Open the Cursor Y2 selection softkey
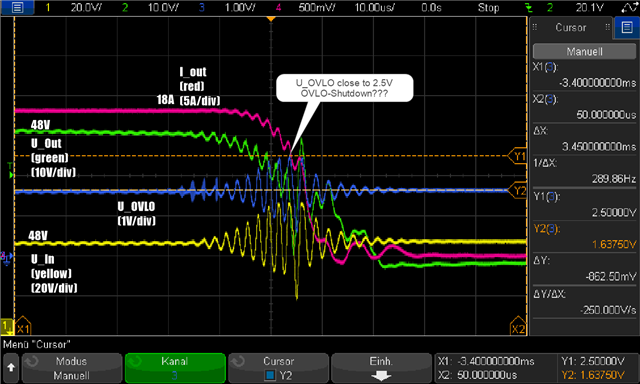Viewport: 640px width, 384px height. pyautogui.click(x=278, y=368)
